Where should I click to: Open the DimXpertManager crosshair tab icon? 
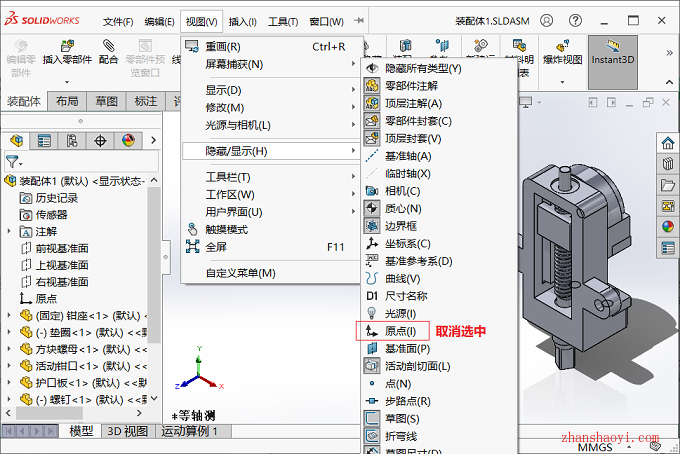point(100,141)
